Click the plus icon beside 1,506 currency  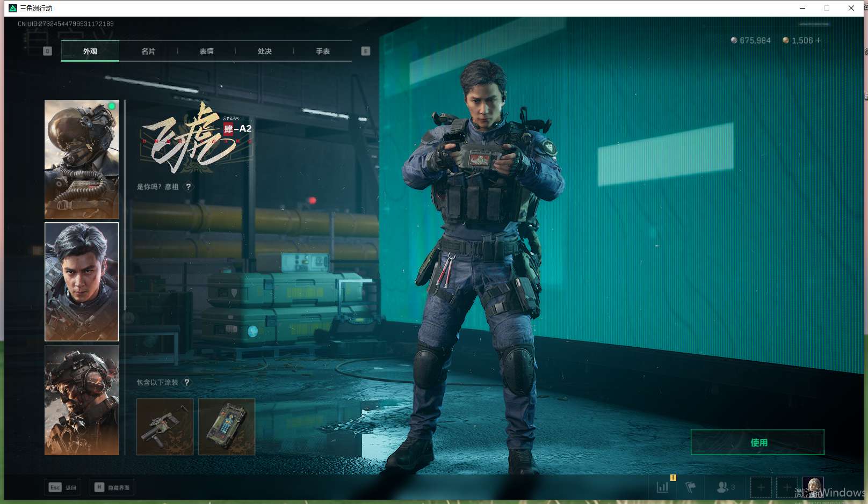pyautogui.click(x=818, y=40)
